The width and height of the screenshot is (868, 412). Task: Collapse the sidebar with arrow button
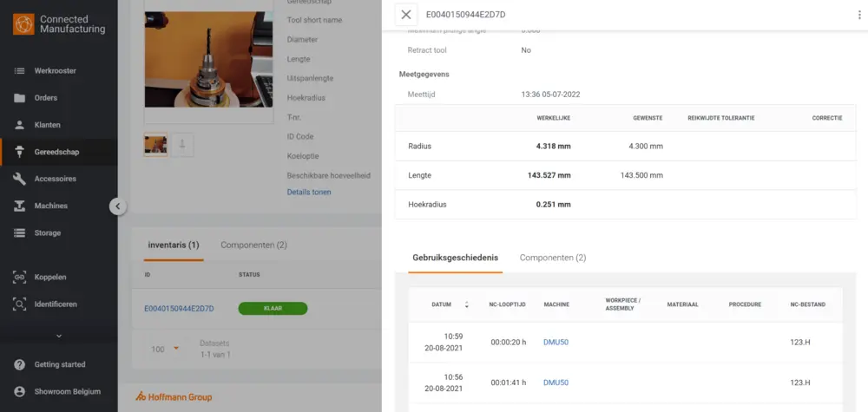[117, 206]
